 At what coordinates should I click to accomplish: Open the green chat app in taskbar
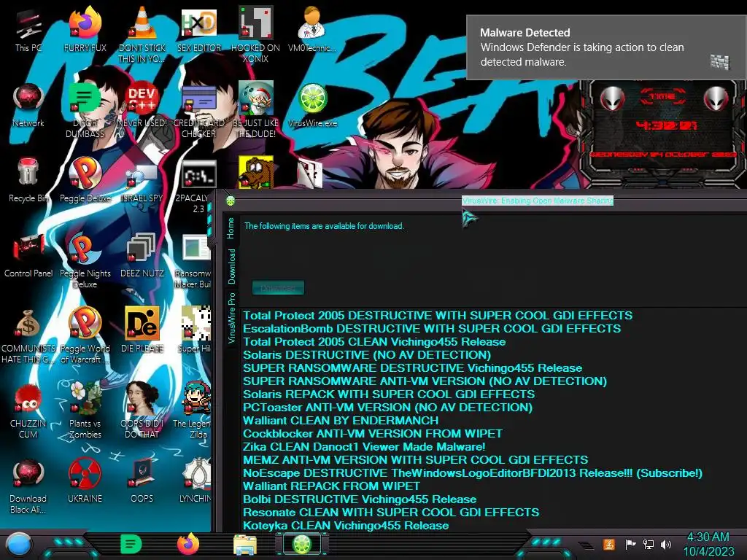click(x=131, y=544)
